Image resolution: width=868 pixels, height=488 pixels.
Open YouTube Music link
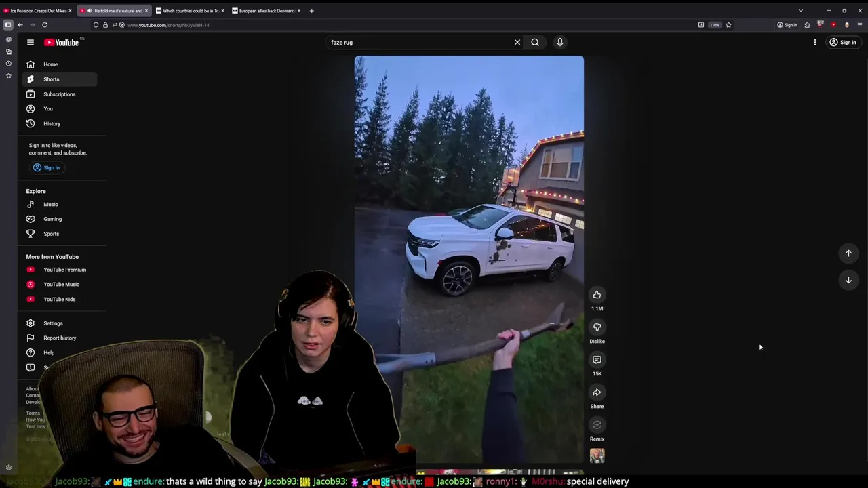59,285
